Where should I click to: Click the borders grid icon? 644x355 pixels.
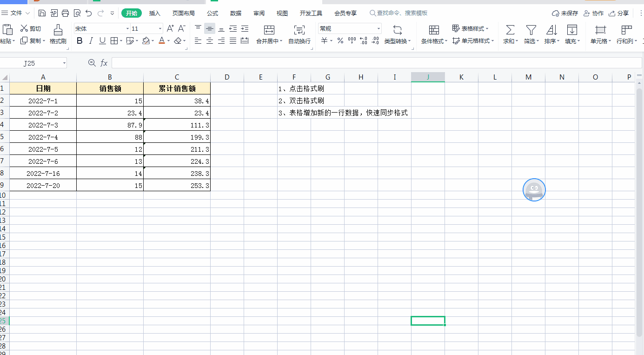(114, 41)
